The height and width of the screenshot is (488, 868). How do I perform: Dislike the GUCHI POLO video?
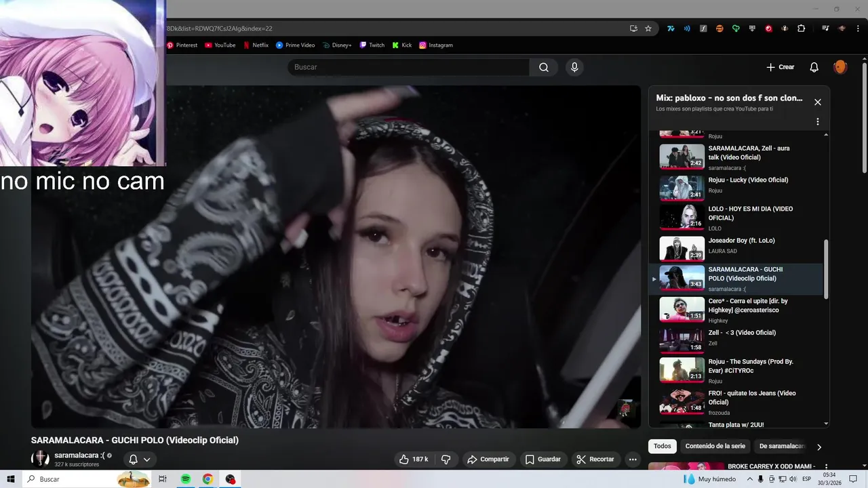446,460
